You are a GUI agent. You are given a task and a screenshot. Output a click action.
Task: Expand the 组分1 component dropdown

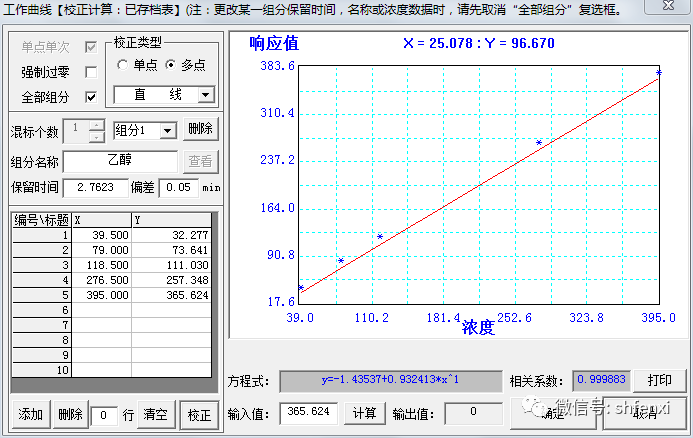click(167, 131)
